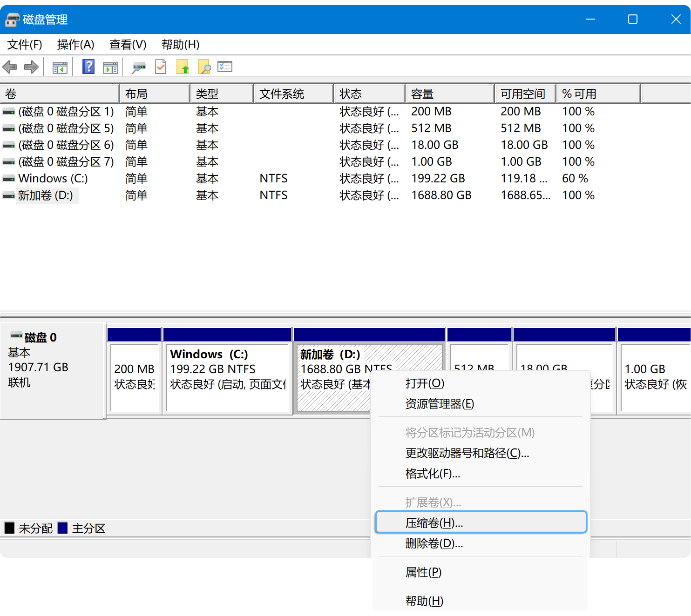Open the 操作(A) menu
Image resolution: width=691 pixels, height=616 pixels.
(x=75, y=45)
